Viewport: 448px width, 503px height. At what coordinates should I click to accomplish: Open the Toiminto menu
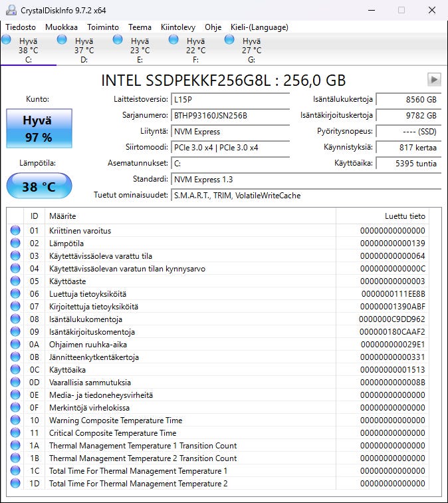pyautogui.click(x=102, y=27)
